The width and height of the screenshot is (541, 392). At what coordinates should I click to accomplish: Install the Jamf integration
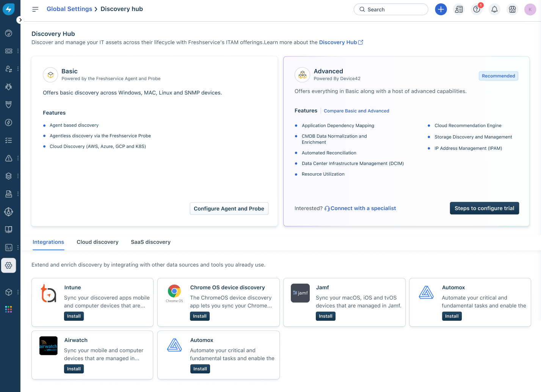pyautogui.click(x=326, y=316)
